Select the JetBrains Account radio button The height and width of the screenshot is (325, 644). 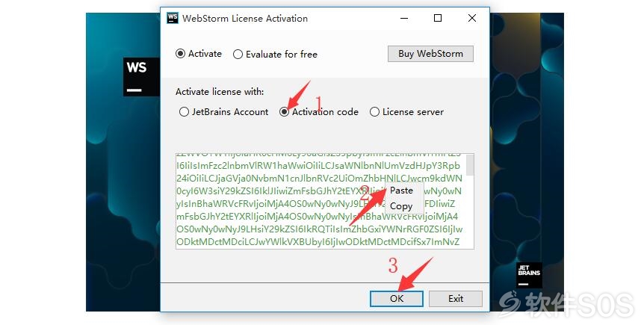(224, 112)
